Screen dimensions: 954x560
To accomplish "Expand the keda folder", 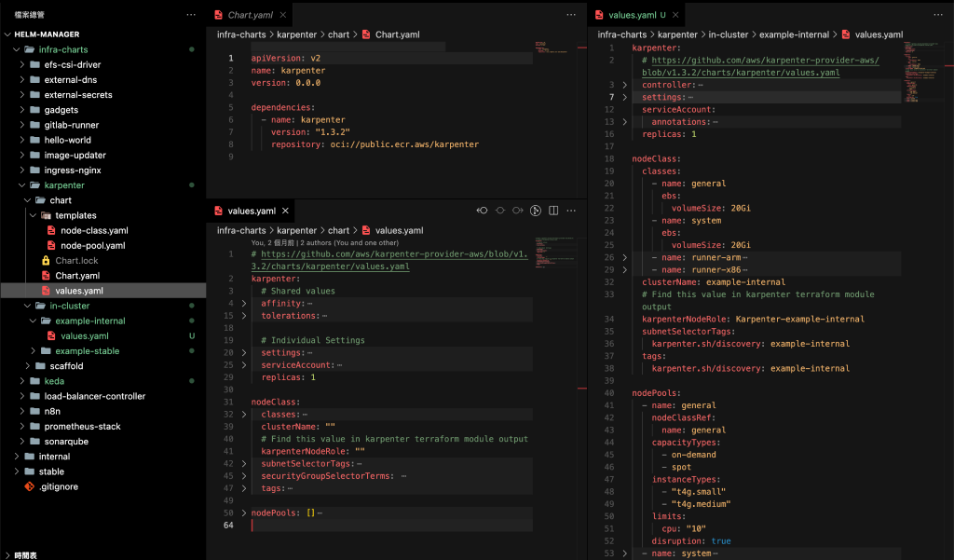I will tap(22, 381).
